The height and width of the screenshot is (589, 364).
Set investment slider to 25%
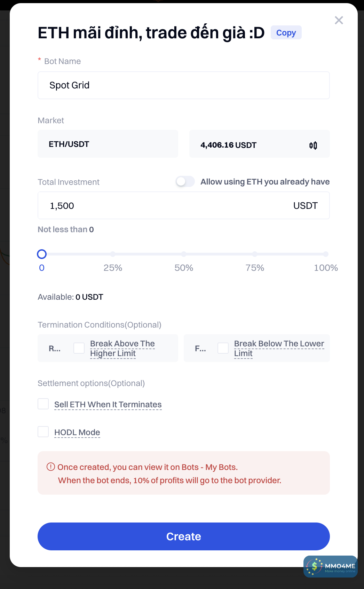click(113, 254)
